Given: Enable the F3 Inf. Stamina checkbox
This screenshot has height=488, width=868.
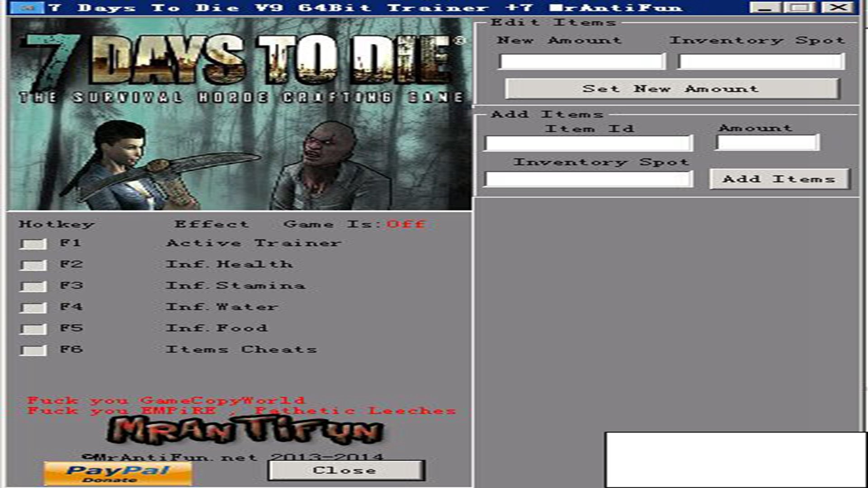Looking at the screenshot, I should pos(33,286).
